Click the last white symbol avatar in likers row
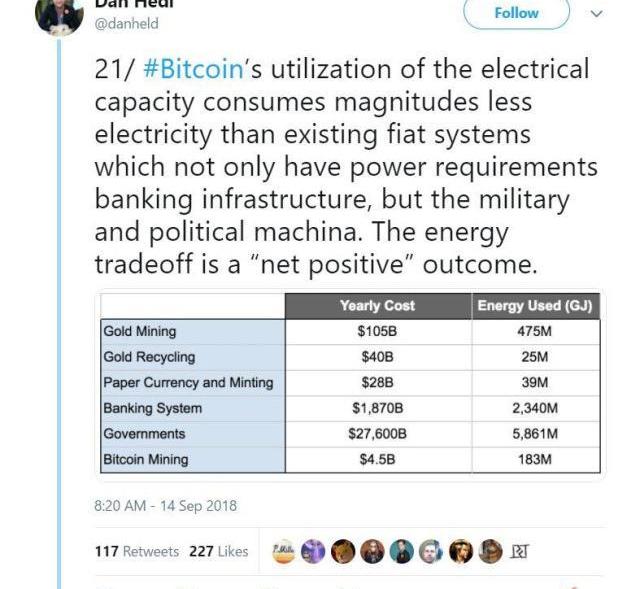The width and height of the screenshot is (640, 589). pyautogui.click(x=519, y=551)
